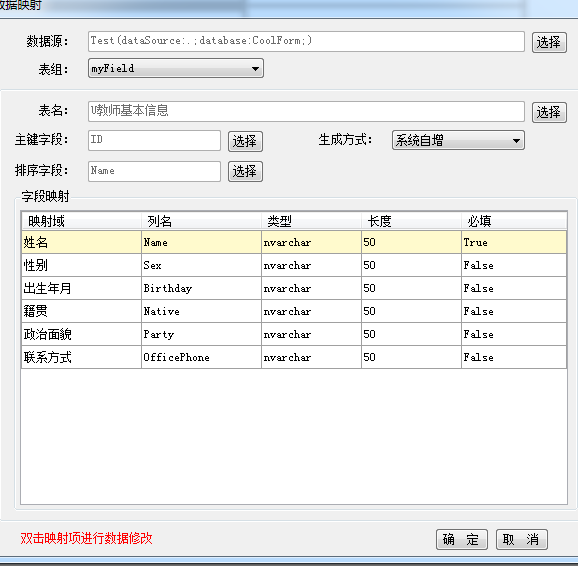This screenshot has height=566, width=578.
Task: Click the True cell in 姓名 row
Action: point(514,242)
